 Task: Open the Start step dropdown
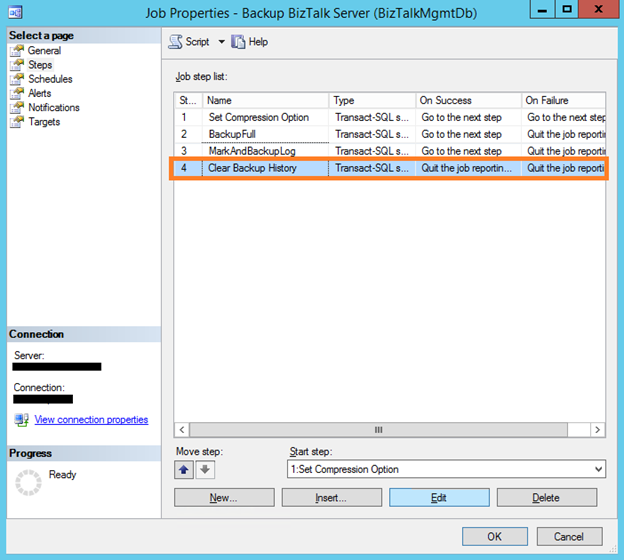tap(446, 469)
